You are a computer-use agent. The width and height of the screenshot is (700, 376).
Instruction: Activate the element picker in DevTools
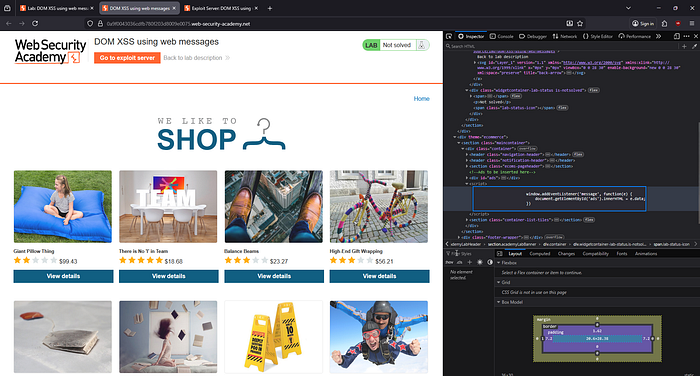click(x=449, y=36)
